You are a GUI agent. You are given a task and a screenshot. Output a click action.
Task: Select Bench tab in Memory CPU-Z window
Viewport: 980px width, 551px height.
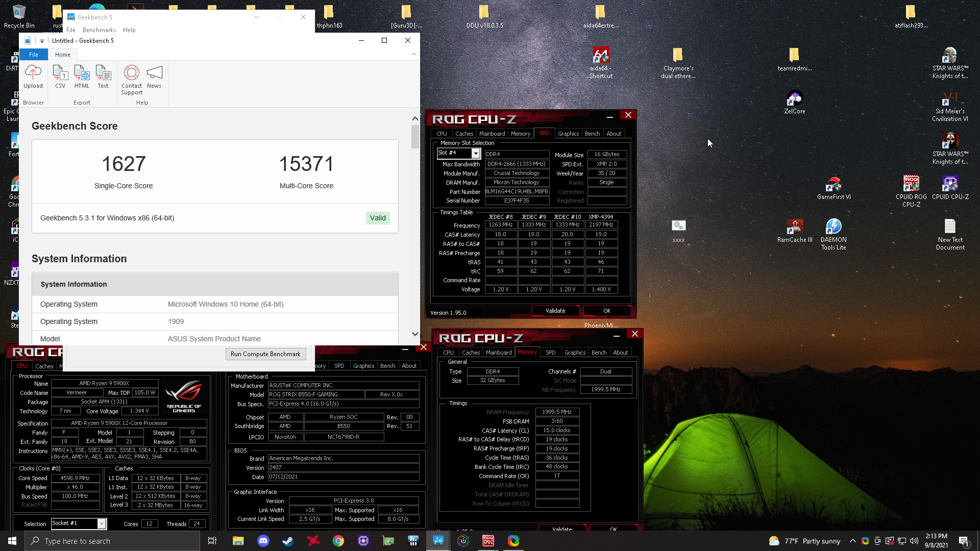pyautogui.click(x=599, y=353)
